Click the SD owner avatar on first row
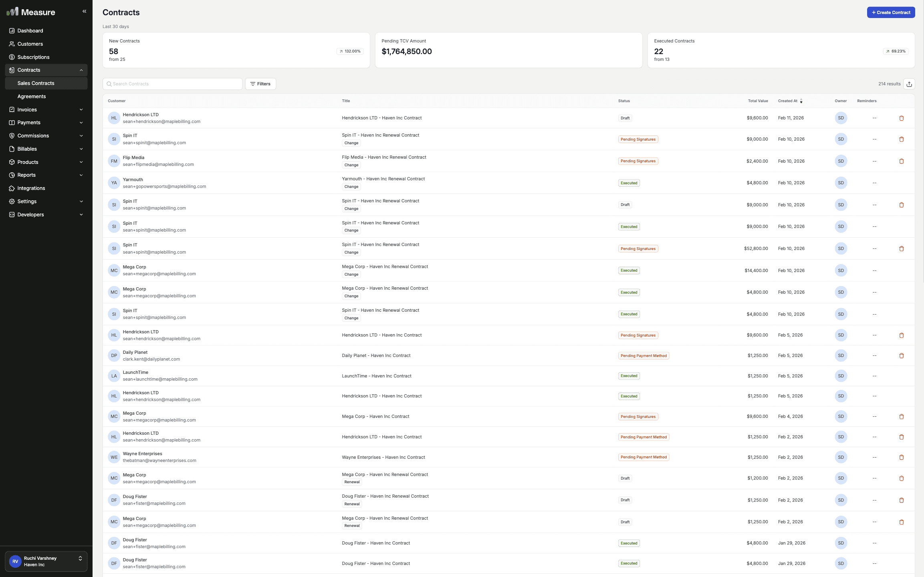924x577 pixels. click(x=841, y=118)
